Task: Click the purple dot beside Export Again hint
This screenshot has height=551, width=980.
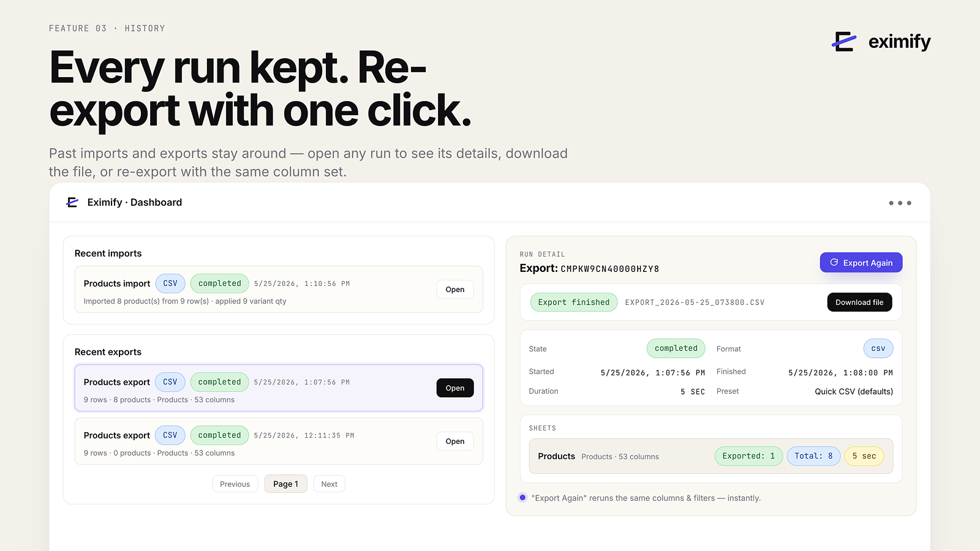Action: coord(522,498)
